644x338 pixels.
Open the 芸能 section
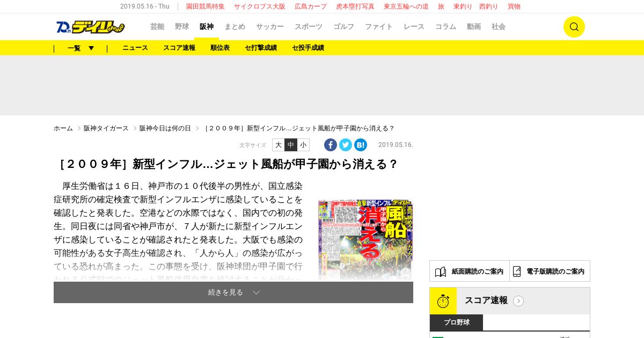(157, 26)
